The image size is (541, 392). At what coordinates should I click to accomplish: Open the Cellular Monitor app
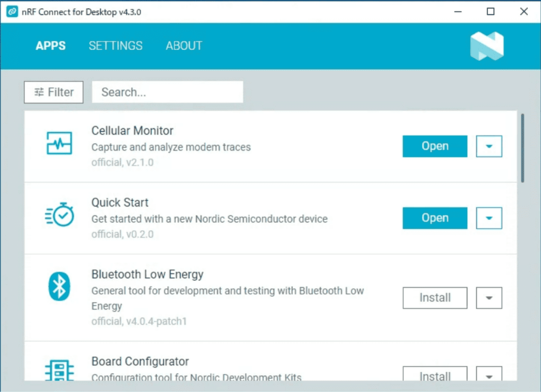435,146
